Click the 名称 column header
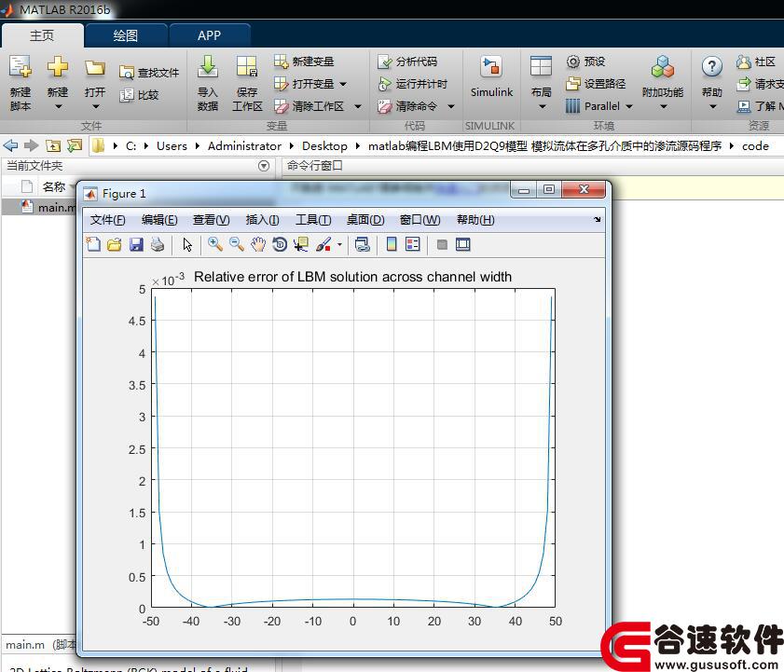The height and width of the screenshot is (672, 784). 53,186
